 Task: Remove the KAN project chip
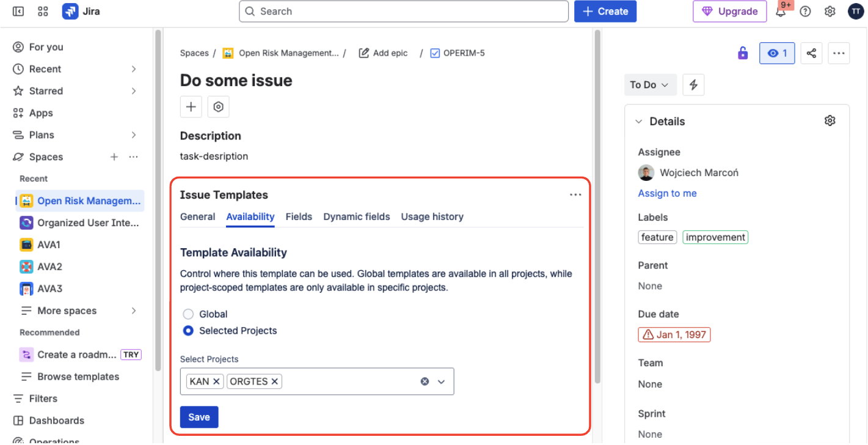pos(217,381)
